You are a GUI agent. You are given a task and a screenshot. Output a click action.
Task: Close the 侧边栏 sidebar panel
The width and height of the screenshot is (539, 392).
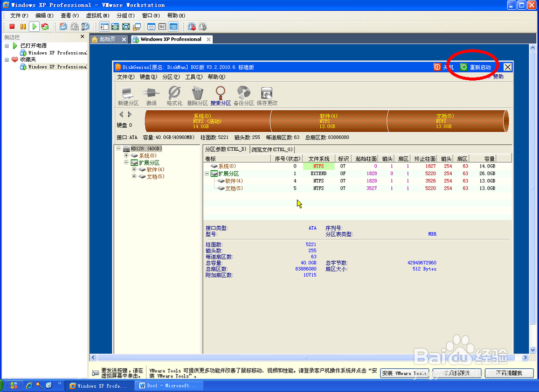pyautogui.click(x=82, y=37)
